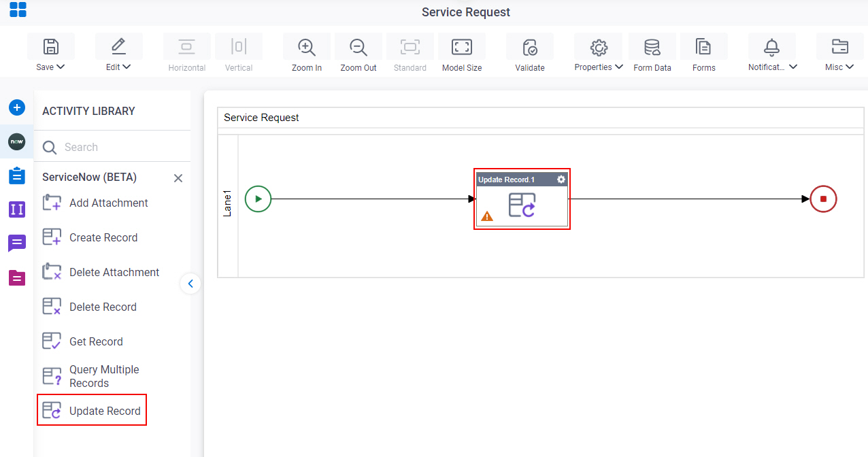
Task: Click the blue plus sidebar icon
Action: pyautogui.click(x=17, y=107)
